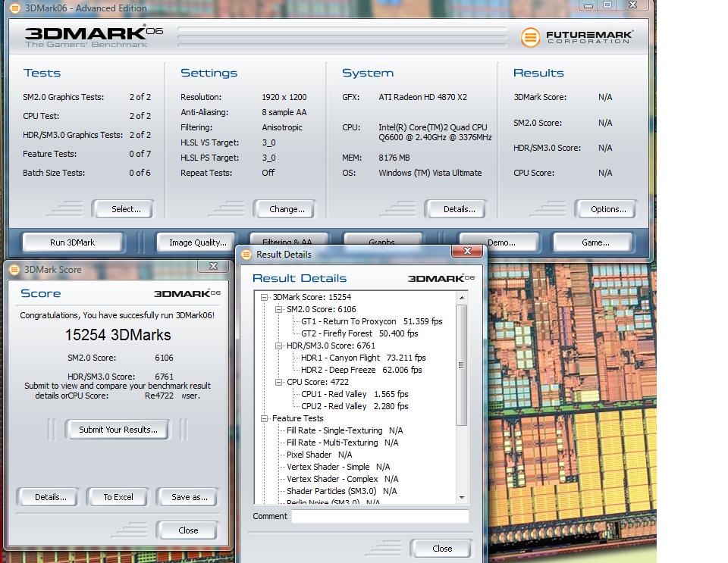Open the Image Quality... tool
728x563 pixels.
click(x=197, y=242)
